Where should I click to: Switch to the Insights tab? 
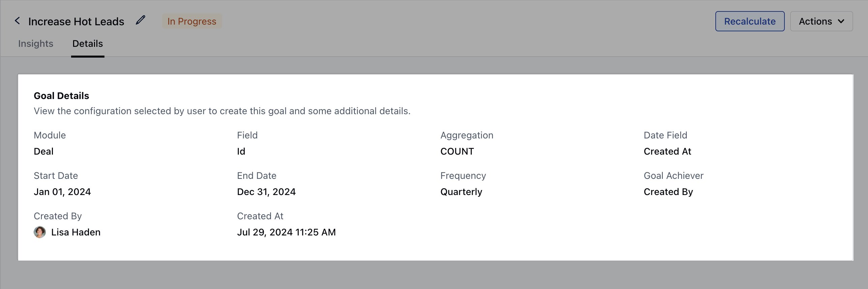pyautogui.click(x=36, y=44)
